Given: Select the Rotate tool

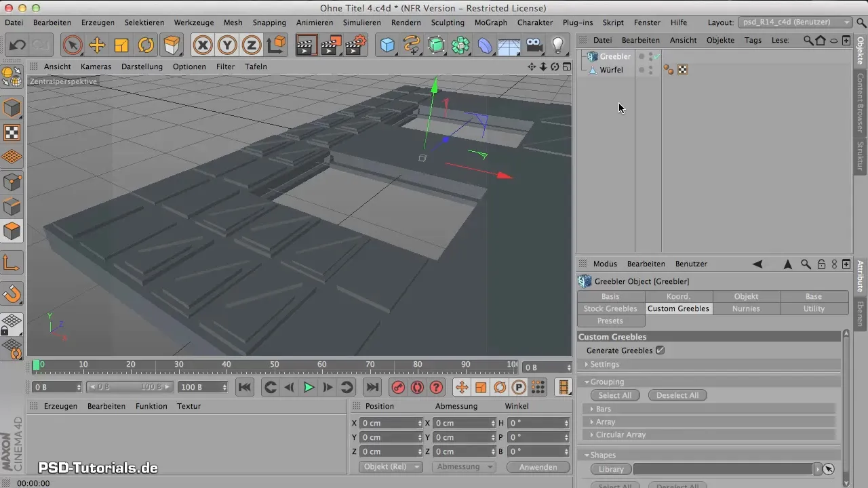Looking at the screenshot, I should click(x=146, y=45).
